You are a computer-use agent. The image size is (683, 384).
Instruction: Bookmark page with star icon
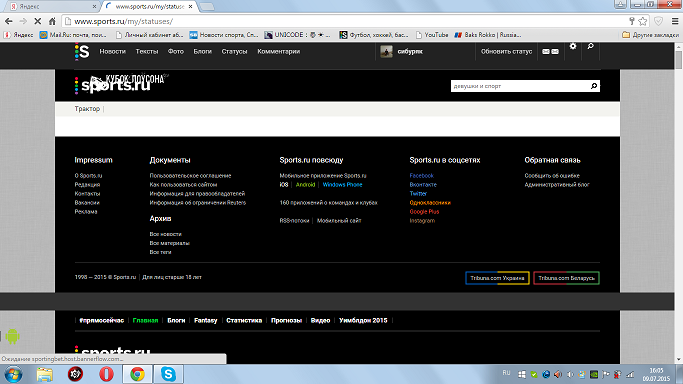click(x=643, y=21)
